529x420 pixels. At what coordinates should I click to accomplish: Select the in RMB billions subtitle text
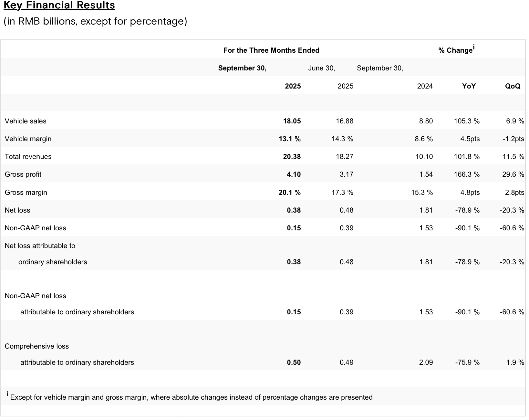(x=95, y=21)
